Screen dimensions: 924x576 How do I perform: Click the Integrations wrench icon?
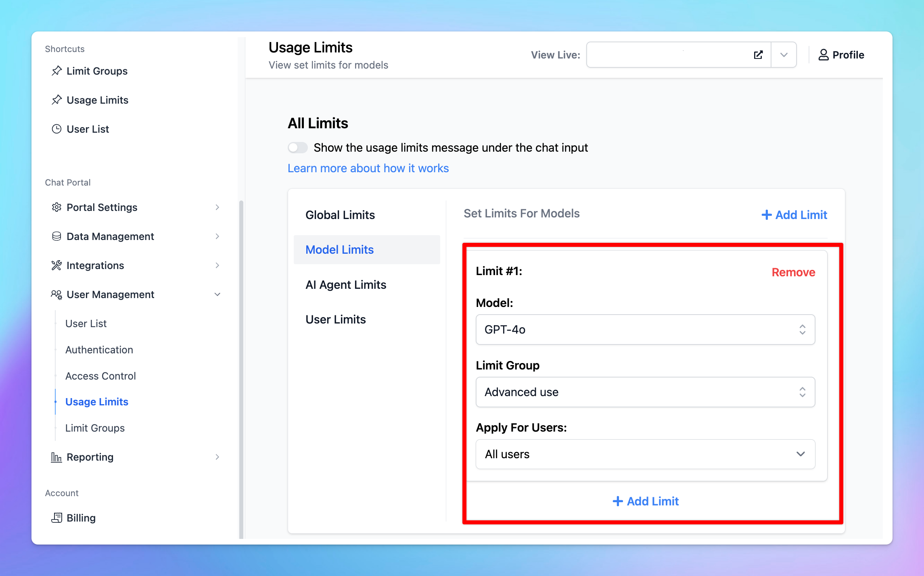(56, 265)
